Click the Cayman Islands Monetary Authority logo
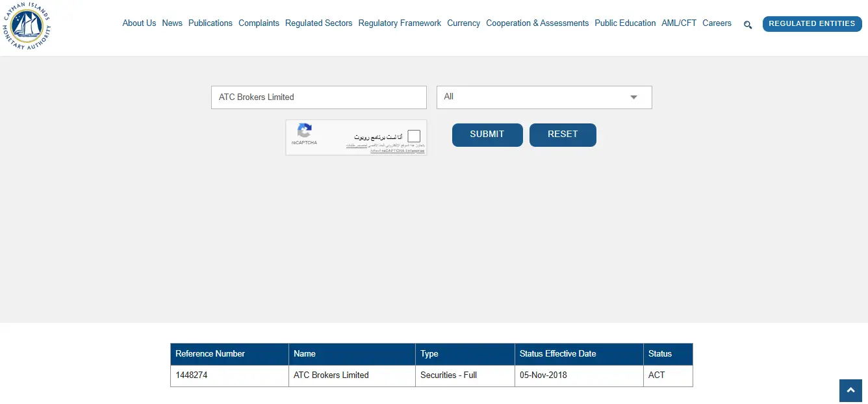The height and width of the screenshot is (404, 868). pyautogui.click(x=26, y=26)
